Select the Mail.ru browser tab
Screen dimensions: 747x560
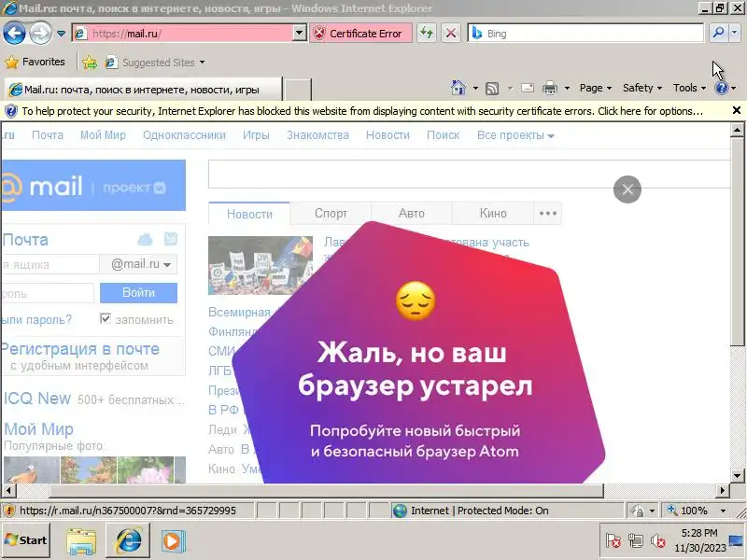tap(143, 89)
